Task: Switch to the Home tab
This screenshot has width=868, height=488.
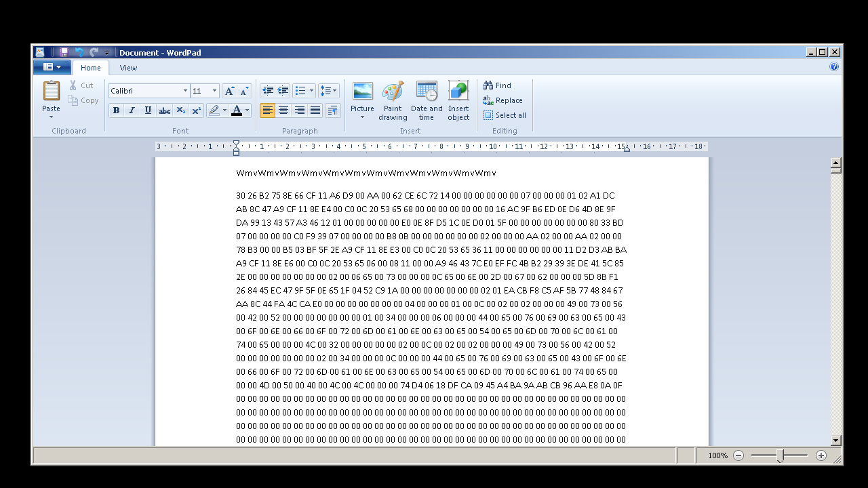Action: 91,68
